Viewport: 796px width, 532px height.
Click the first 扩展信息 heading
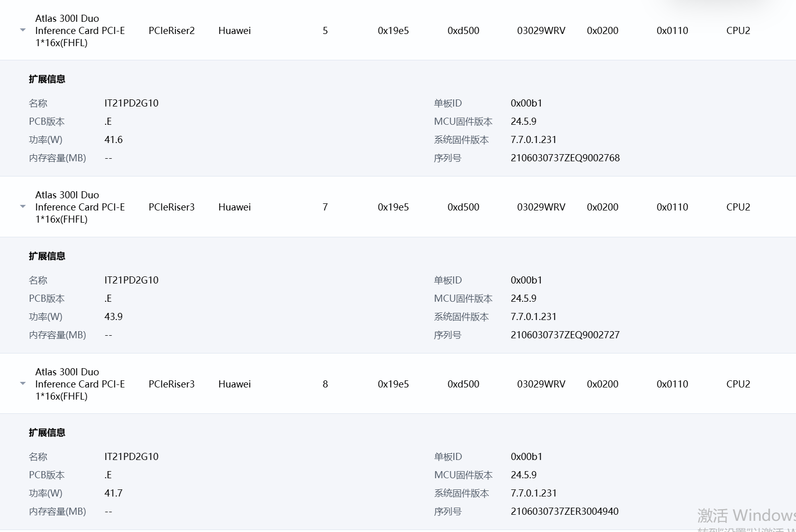click(47, 79)
